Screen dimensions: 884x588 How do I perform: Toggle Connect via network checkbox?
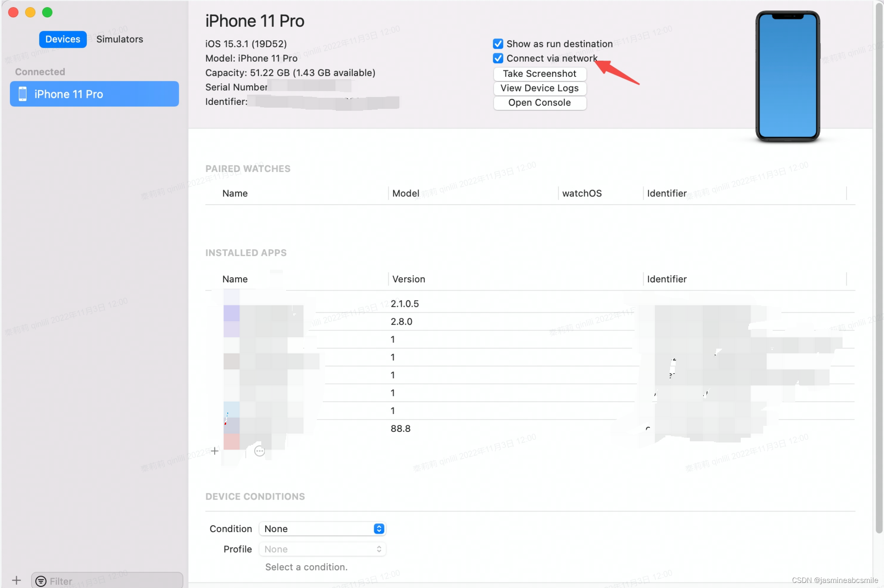pos(498,58)
